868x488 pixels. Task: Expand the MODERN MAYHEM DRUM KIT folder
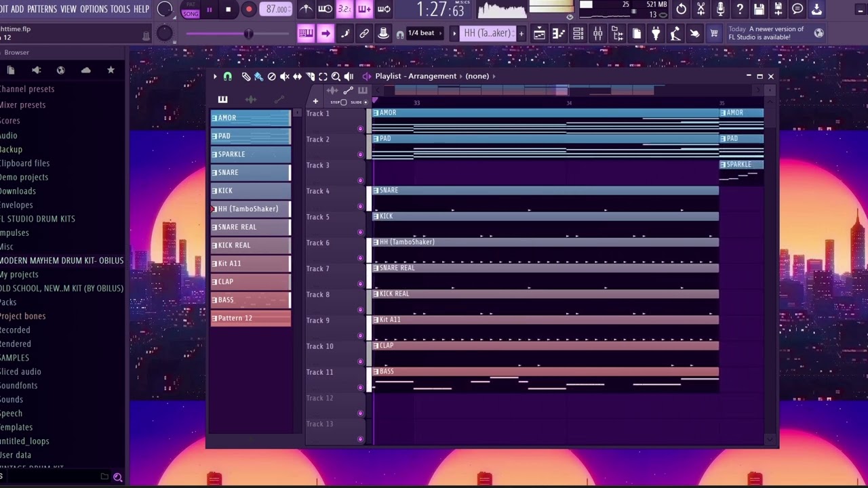(62, 260)
